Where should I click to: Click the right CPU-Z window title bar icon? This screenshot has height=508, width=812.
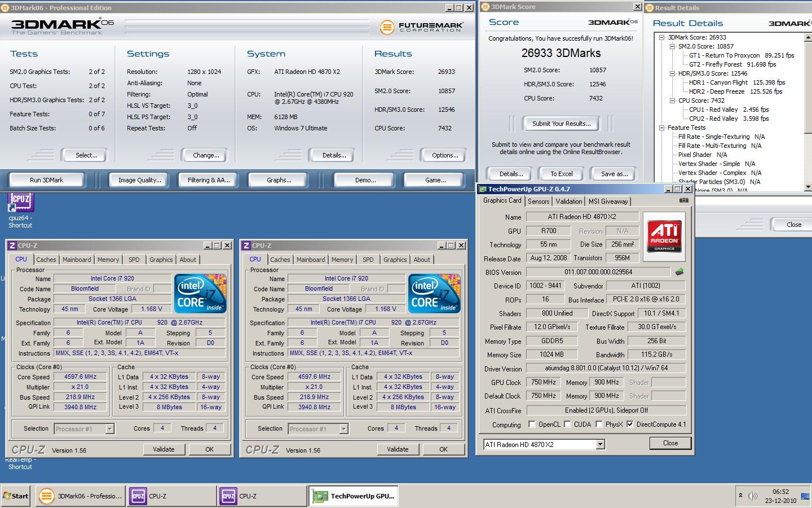[246, 246]
